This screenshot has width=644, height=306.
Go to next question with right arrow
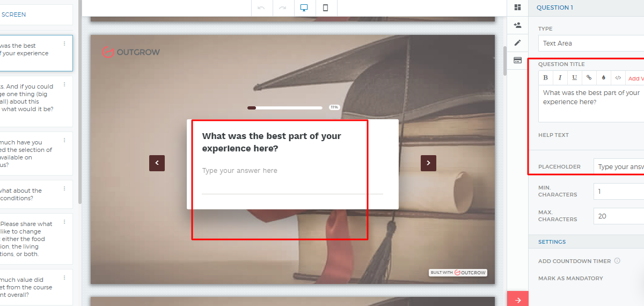pos(428,163)
